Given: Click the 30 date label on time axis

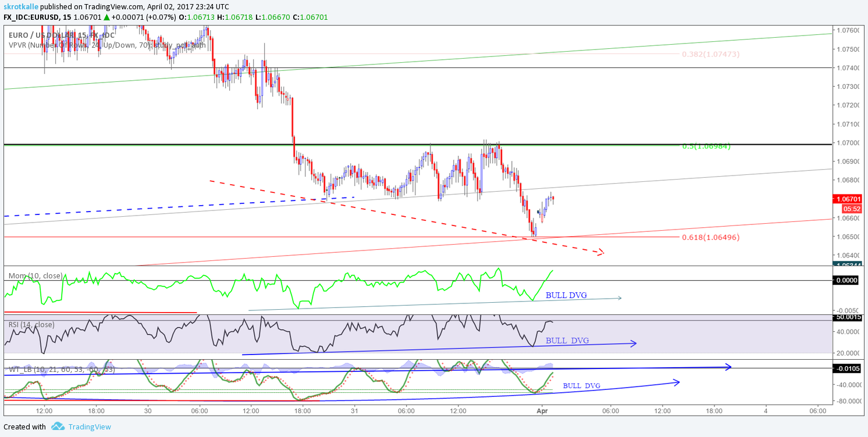Looking at the screenshot, I should click(148, 411).
